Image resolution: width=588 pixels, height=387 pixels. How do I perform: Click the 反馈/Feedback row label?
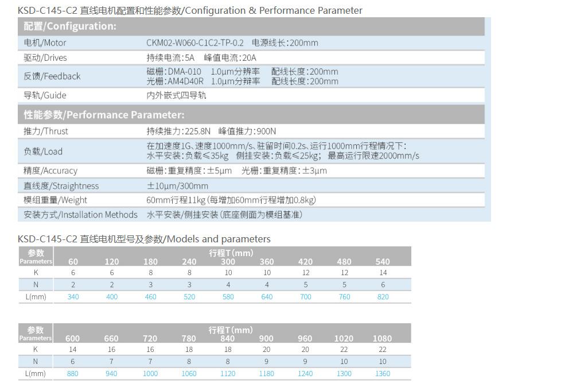[x=52, y=76]
